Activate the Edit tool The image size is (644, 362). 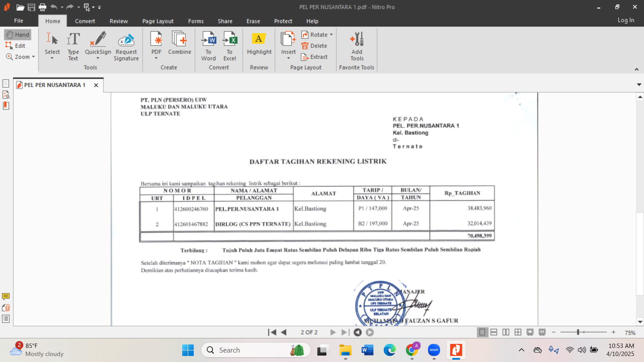pyautogui.click(x=15, y=46)
